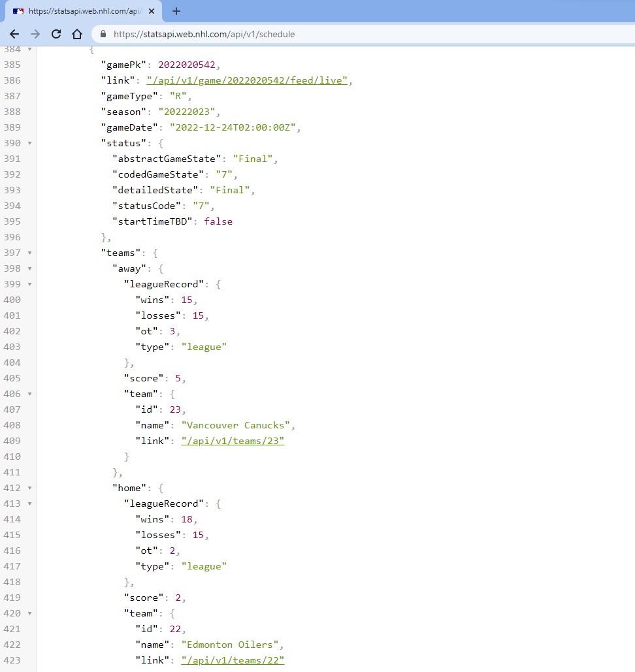Collapse the away leagueRecord at line 399
Image resolution: width=635 pixels, height=672 pixels.
point(30,284)
